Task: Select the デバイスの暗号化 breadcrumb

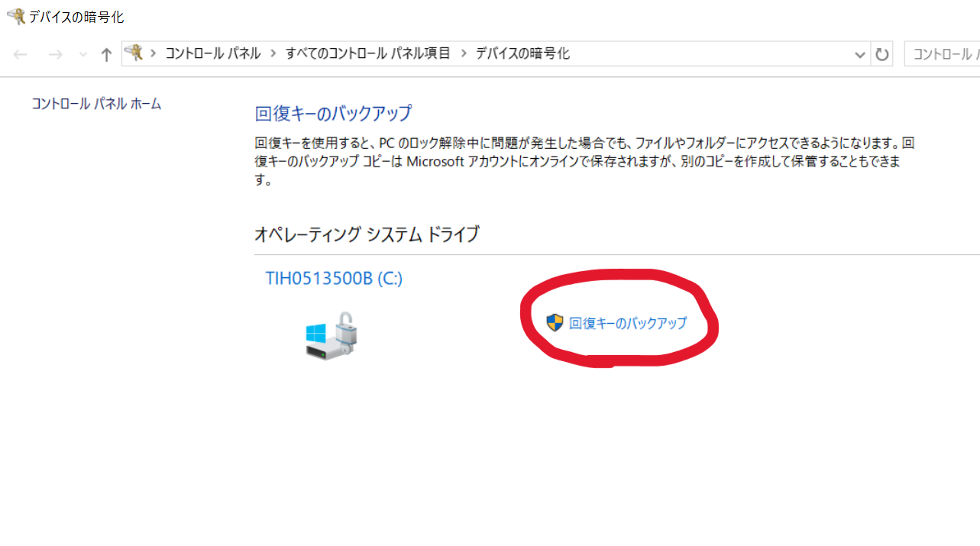Action: (x=522, y=53)
